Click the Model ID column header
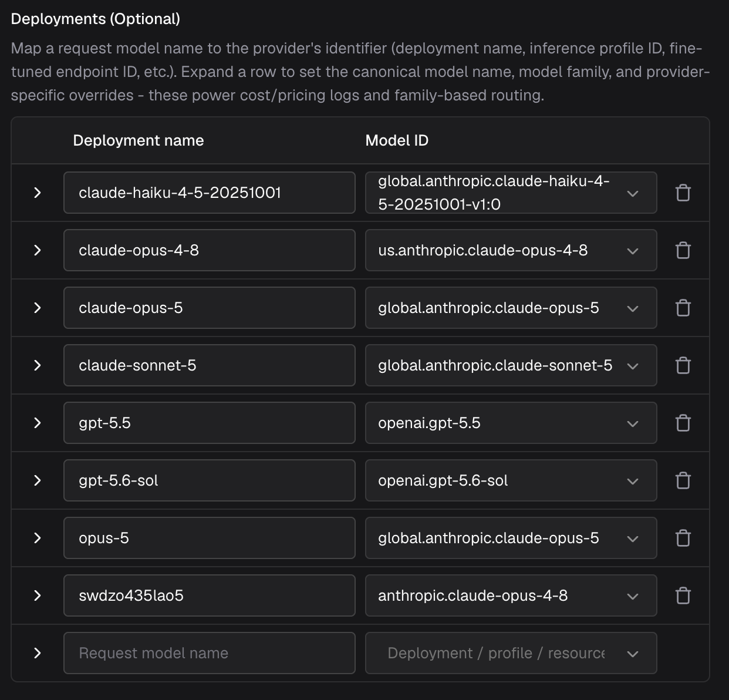 397,140
